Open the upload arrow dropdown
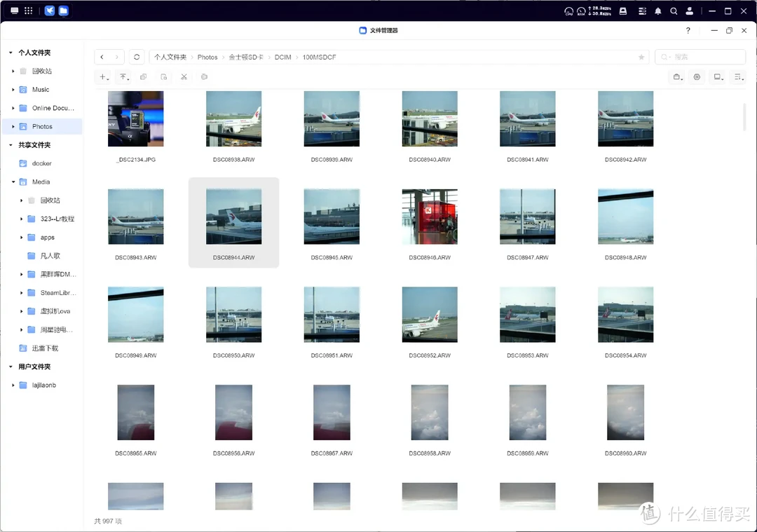 click(124, 77)
